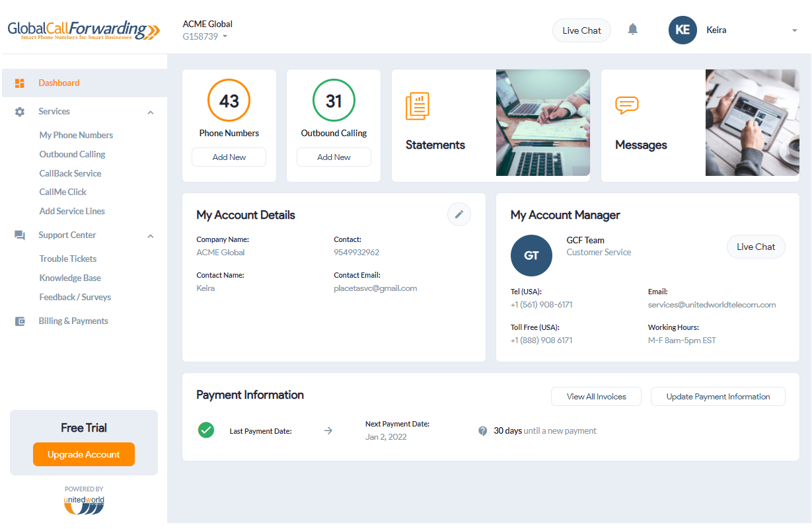Click the Free Trial label
The height and width of the screenshot is (529, 812).
tap(84, 428)
